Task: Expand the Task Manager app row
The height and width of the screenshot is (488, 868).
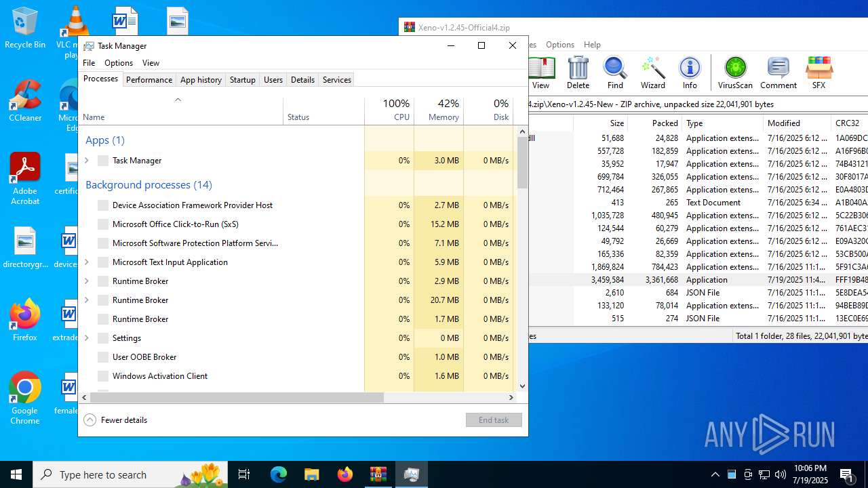Action: (87, 161)
